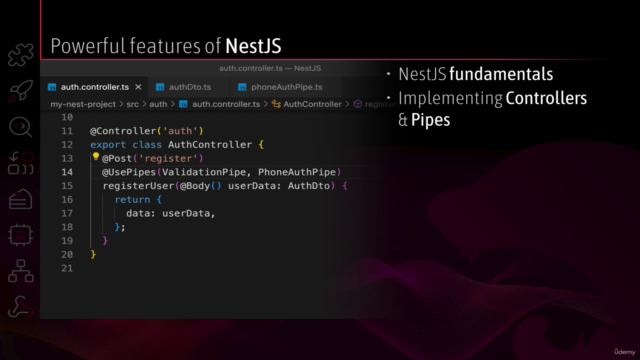Click line number 11 in the gutter

[x=67, y=131]
